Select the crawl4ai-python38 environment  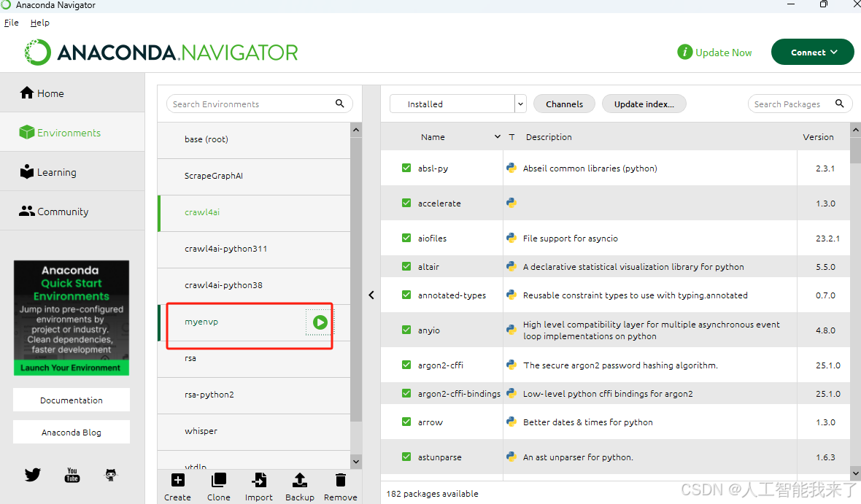point(254,285)
